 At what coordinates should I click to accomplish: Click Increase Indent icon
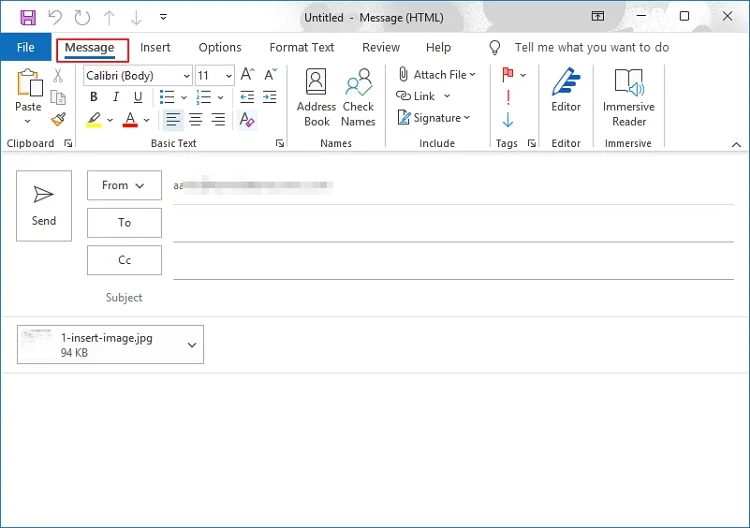click(270, 97)
